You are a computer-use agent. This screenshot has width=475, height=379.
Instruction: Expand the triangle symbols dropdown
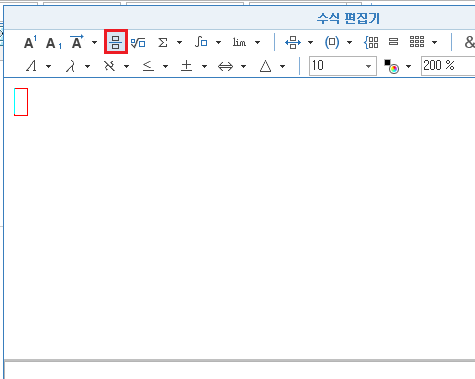282,66
